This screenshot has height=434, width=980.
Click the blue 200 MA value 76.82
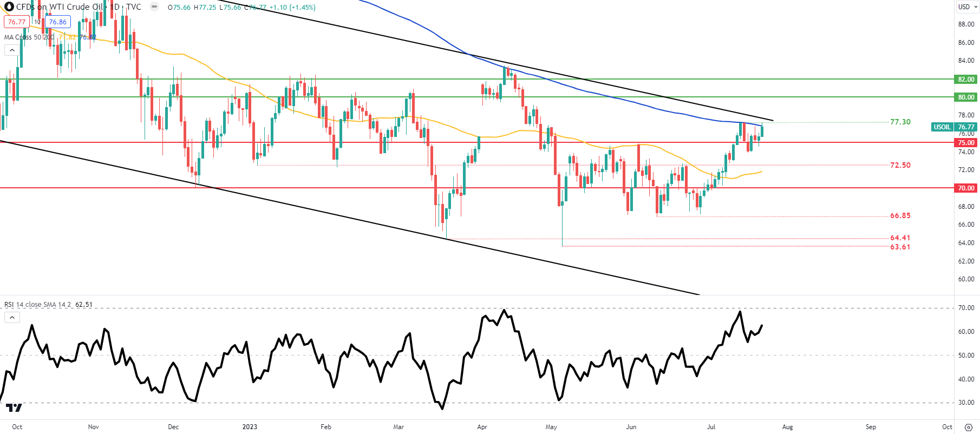[88, 37]
